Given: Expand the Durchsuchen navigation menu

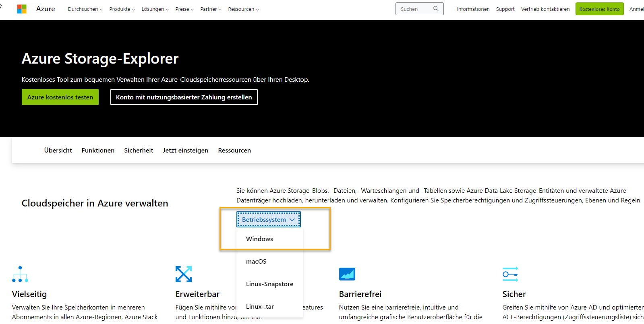Looking at the screenshot, I should tap(85, 9).
